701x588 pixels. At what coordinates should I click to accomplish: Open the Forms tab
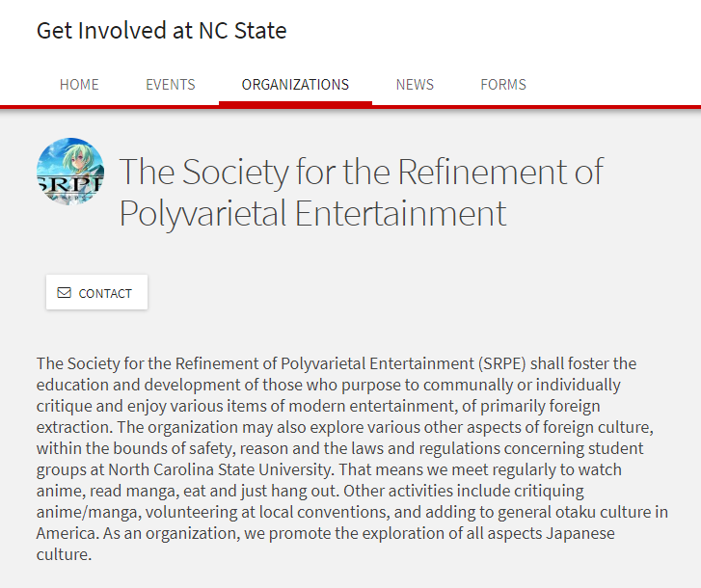click(503, 85)
